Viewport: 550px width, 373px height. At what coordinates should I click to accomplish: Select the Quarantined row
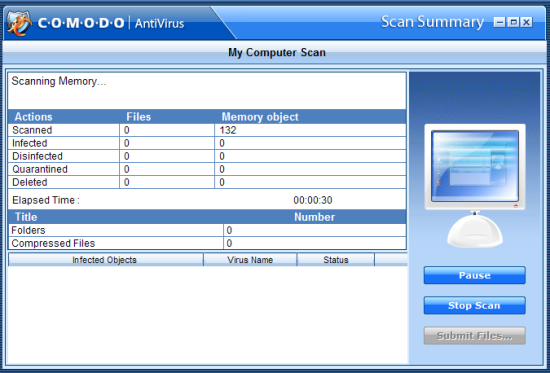pos(207,169)
